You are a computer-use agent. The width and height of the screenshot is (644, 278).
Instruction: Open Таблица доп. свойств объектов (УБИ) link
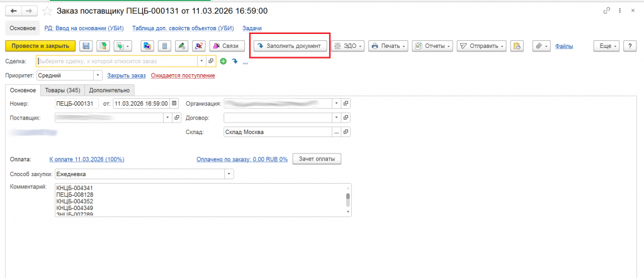point(183,28)
